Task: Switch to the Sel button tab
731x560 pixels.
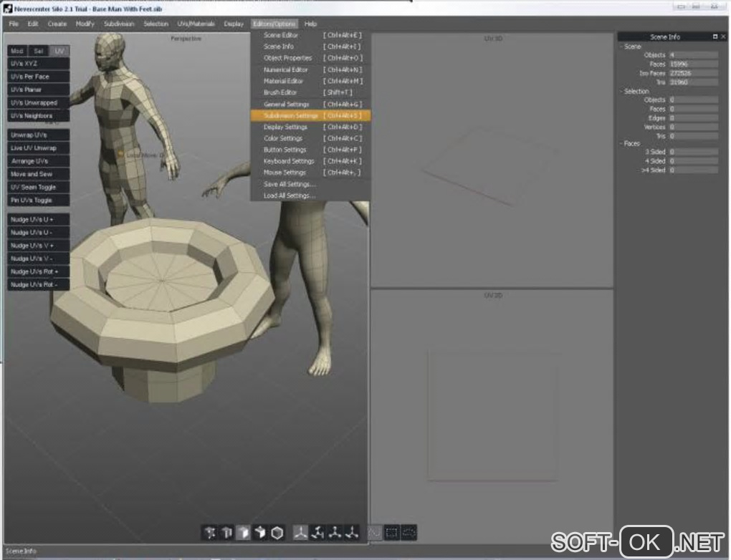Action: pyautogui.click(x=38, y=51)
